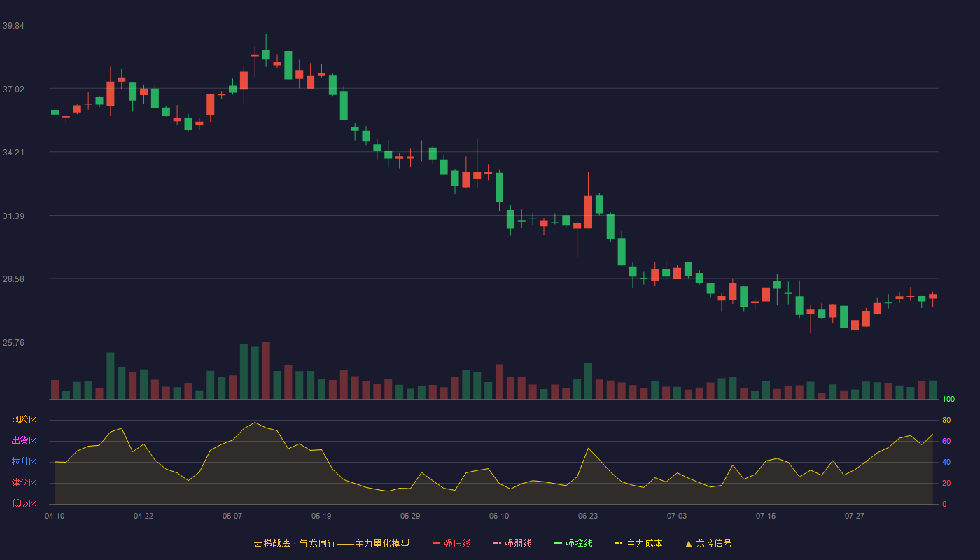Image resolution: width=980 pixels, height=560 pixels.
Task: Toggle the 强压线 legend series
Action: coord(451,543)
